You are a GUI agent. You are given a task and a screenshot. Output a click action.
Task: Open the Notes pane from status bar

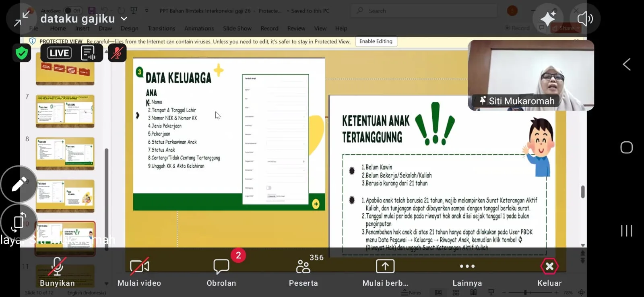[411, 293]
